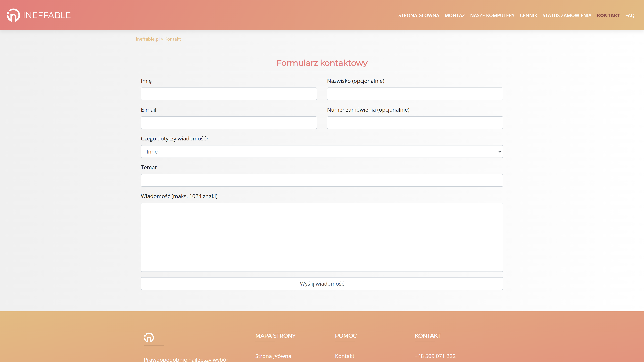Screen dimensions: 644x362
Task: Focus the Numer zamówienia field
Action: pyautogui.click(x=415, y=123)
